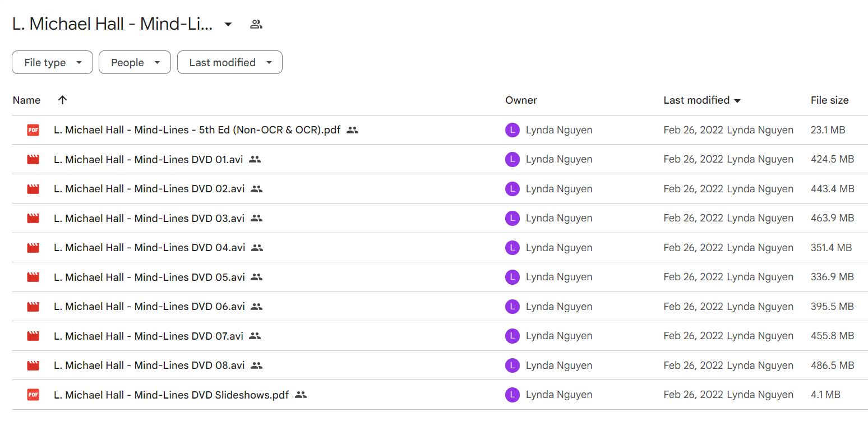Open L. Michael Hall - Mind-Lines DVD 01.avi

tap(148, 159)
